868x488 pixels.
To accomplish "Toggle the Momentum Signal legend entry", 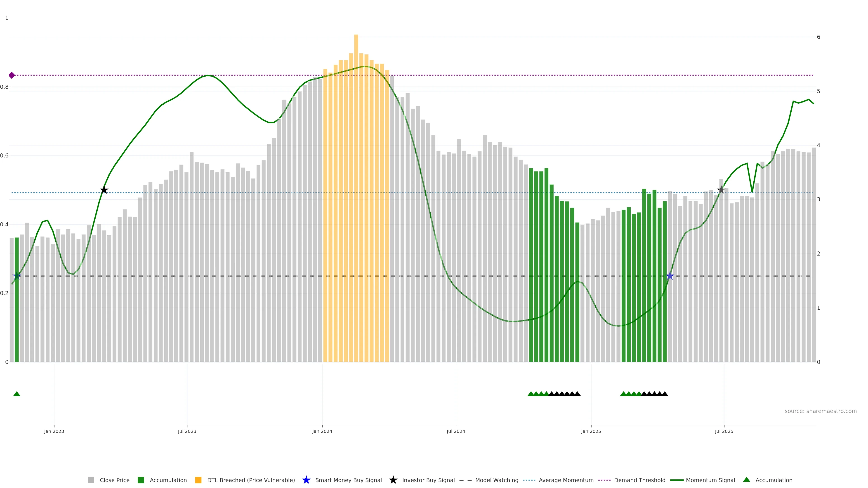I will point(710,480).
